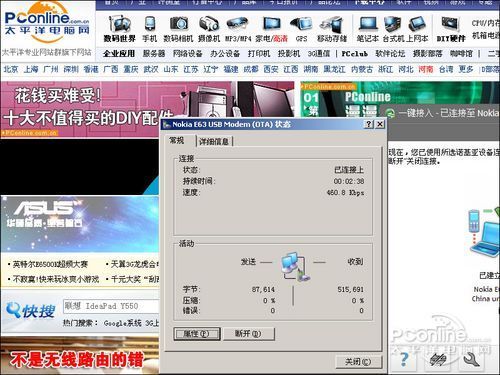This screenshot has width=500, height=375.
Task: Open the 打印机 menu link
Action: pos(259,53)
